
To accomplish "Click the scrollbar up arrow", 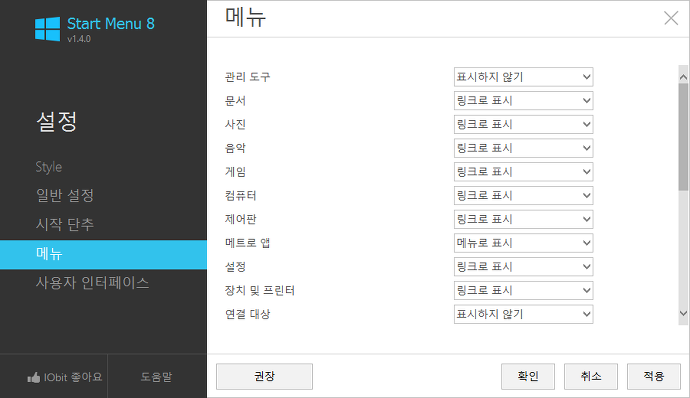I will click(x=683, y=77).
